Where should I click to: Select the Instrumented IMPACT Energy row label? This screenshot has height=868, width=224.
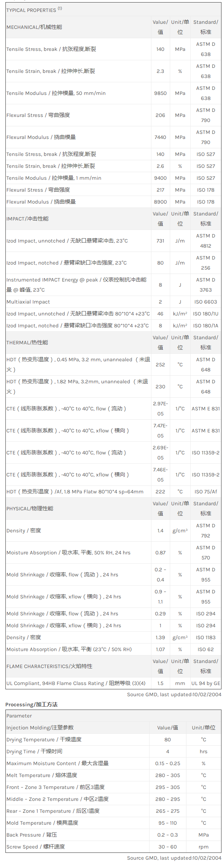pyautogui.click(x=76, y=285)
